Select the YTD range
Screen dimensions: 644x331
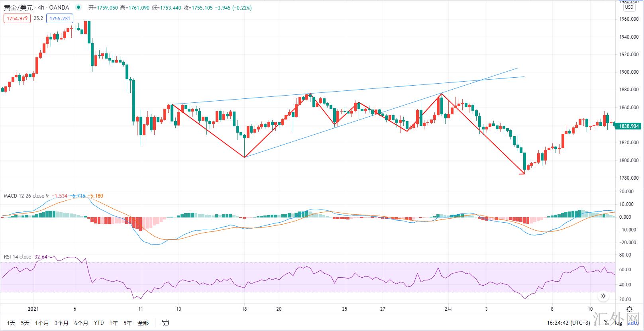click(98, 323)
